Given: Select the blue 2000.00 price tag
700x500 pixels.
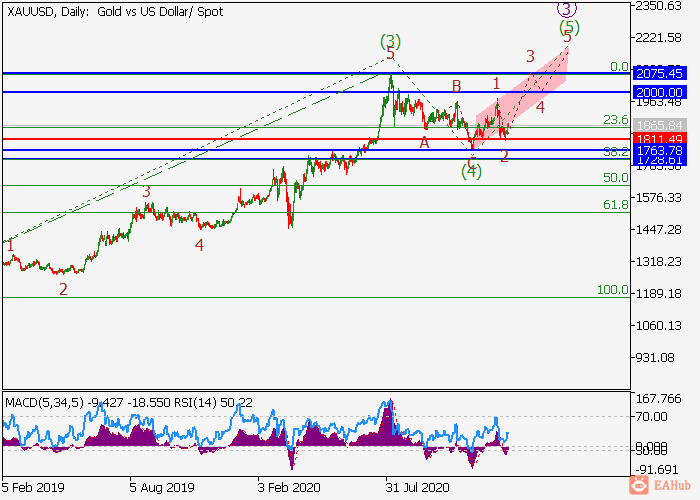Looking at the screenshot, I should coord(659,92).
